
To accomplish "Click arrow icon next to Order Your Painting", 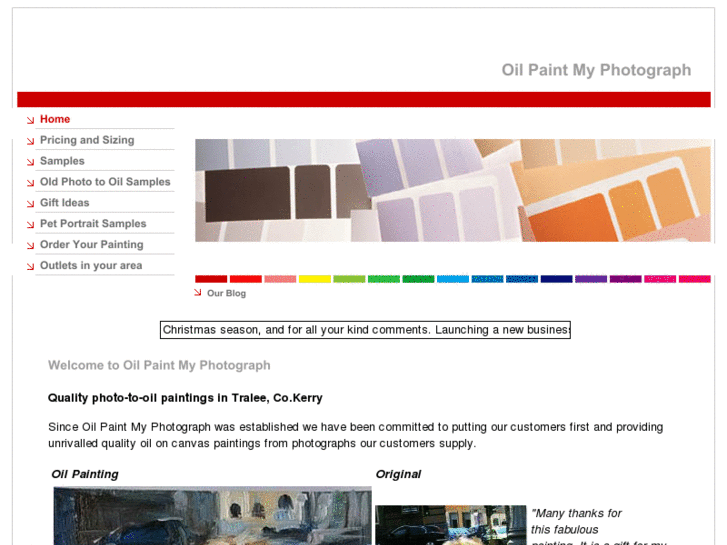I will (x=31, y=246).
